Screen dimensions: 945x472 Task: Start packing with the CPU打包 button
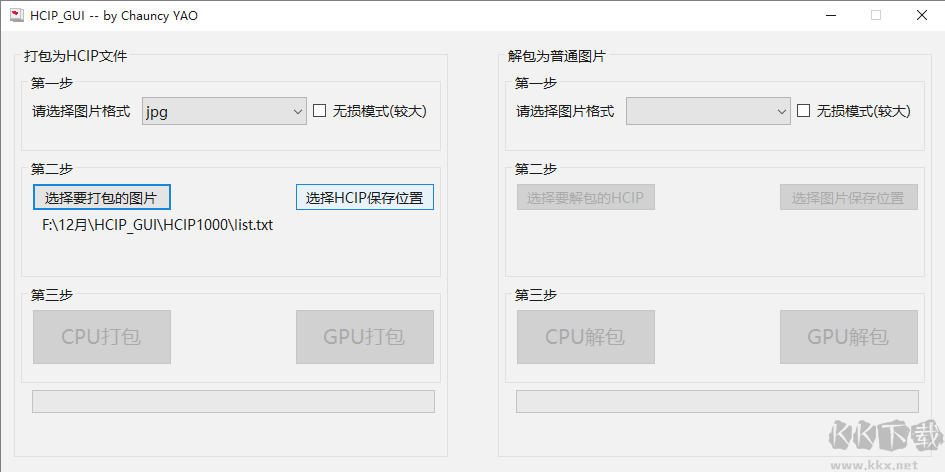click(x=102, y=337)
